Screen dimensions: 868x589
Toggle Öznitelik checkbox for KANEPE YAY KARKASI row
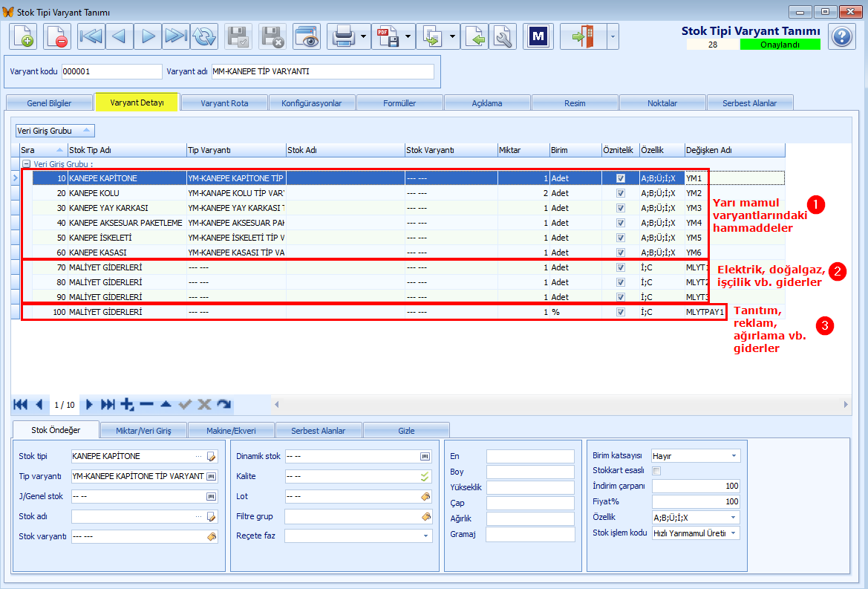(x=621, y=208)
